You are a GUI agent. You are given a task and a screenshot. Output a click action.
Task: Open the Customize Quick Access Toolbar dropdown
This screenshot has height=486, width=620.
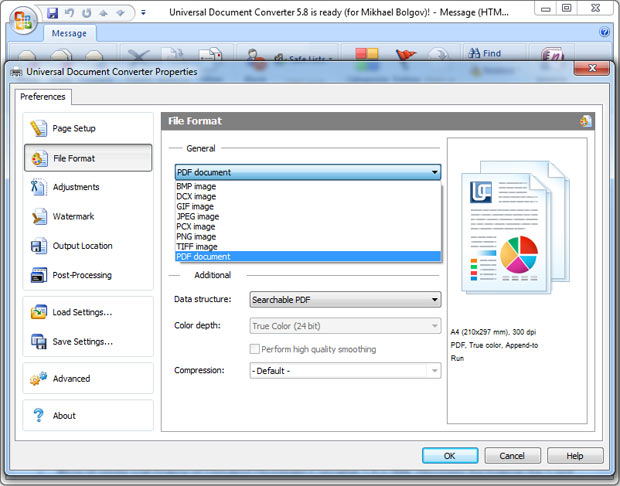[x=143, y=13]
